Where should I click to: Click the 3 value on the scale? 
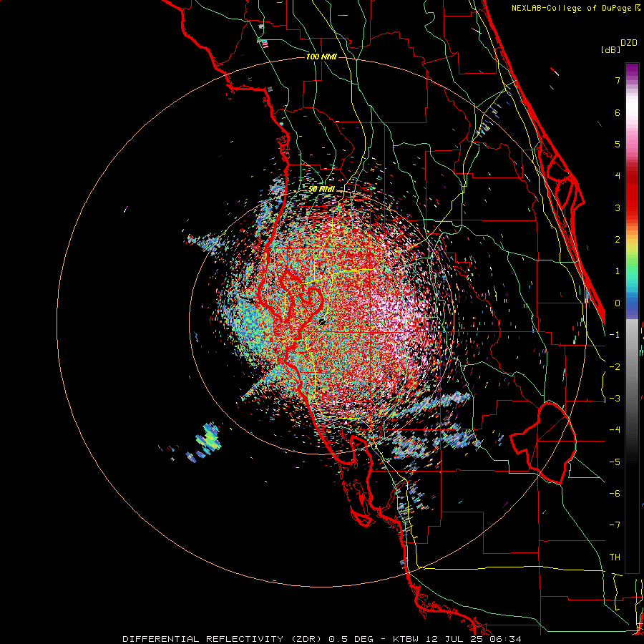[618, 208]
